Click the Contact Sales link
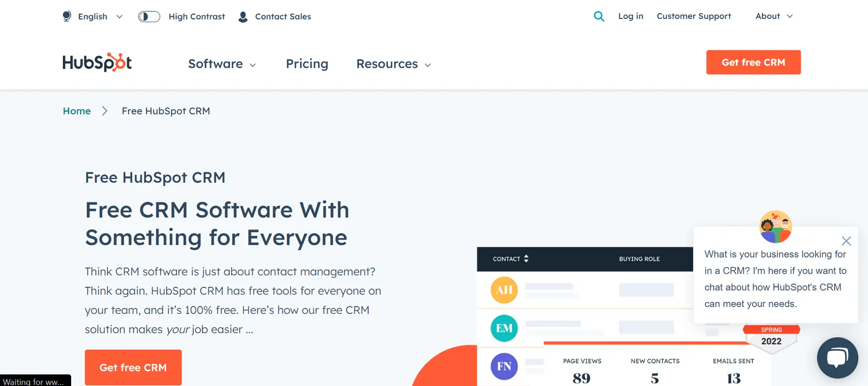The height and width of the screenshot is (386, 868). pos(283,17)
